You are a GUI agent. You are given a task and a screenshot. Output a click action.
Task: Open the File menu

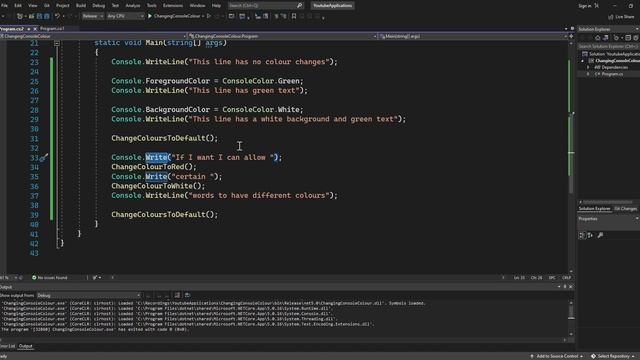pos(4,6)
